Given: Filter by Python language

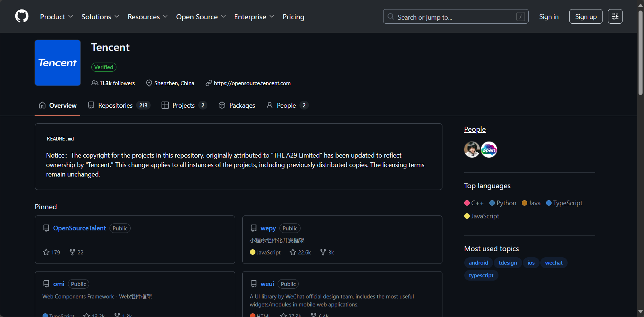Looking at the screenshot, I should click(x=503, y=203).
